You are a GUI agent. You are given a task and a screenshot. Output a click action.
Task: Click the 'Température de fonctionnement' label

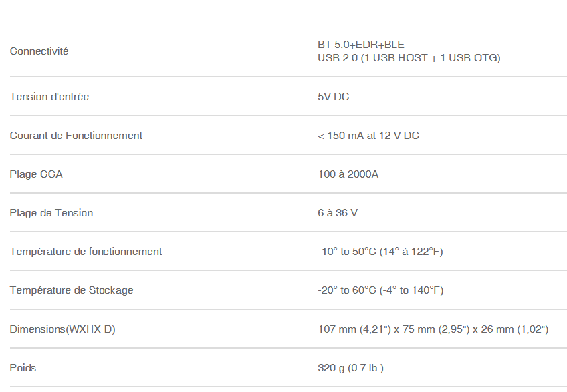coord(86,252)
